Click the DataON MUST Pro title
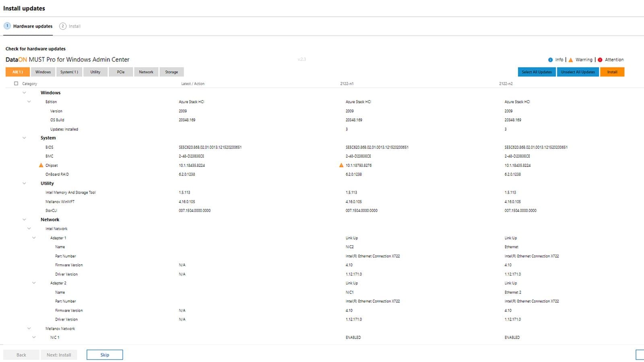Screen dimensions: 644x362 (68, 60)
